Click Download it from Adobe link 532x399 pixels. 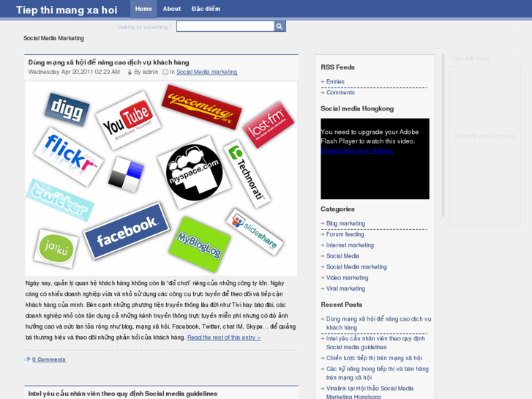click(357, 150)
